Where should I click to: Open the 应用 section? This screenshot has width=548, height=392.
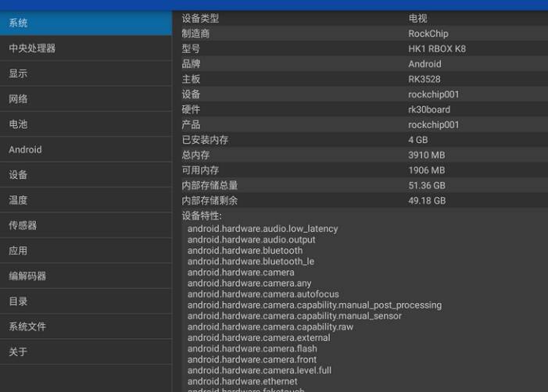tap(86, 251)
